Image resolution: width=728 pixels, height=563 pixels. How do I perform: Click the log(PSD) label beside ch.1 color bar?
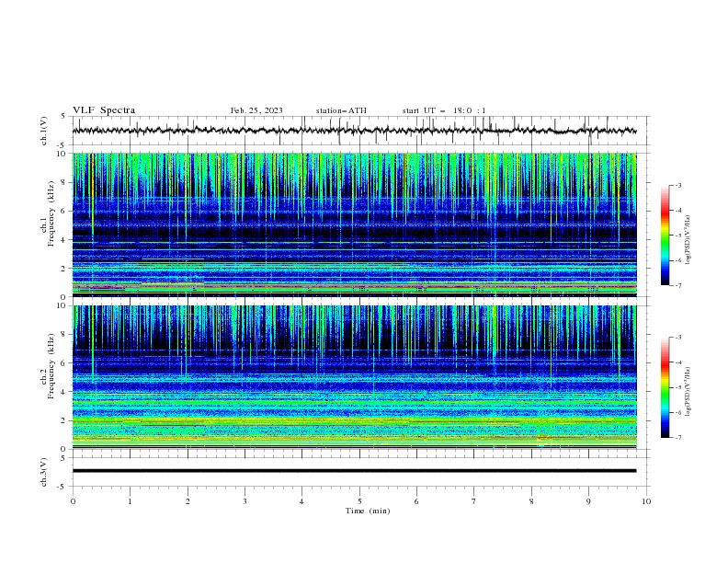pyautogui.click(x=688, y=240)
